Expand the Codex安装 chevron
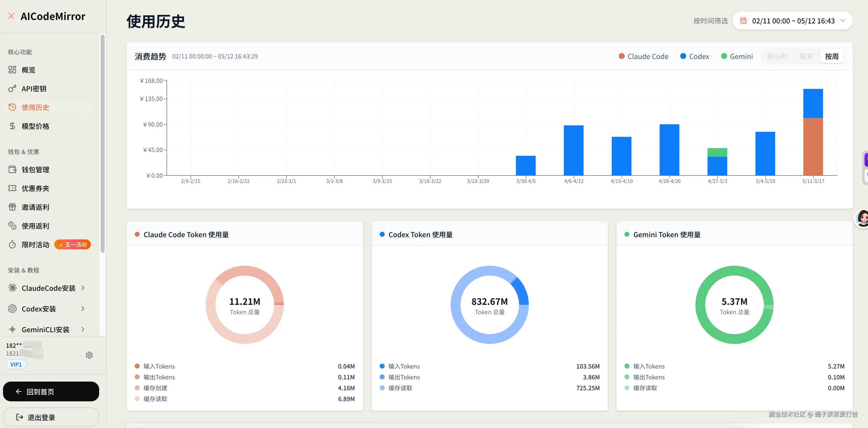The image size is (868, 428). coord(83,309)
